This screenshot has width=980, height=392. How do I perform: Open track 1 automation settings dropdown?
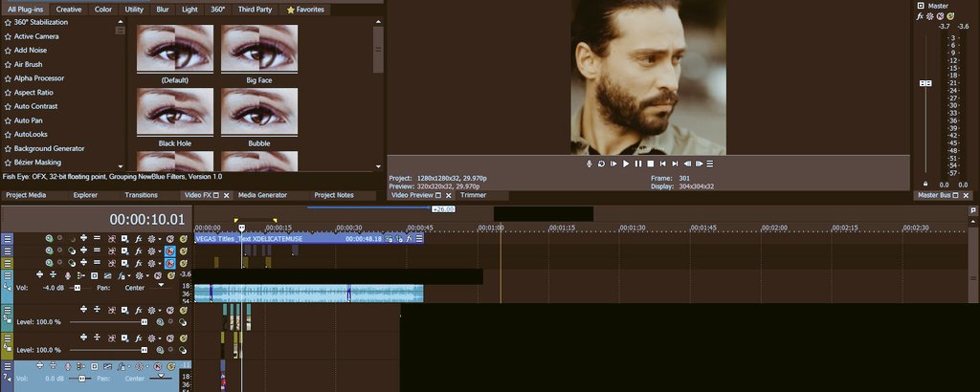click(160, 239)
